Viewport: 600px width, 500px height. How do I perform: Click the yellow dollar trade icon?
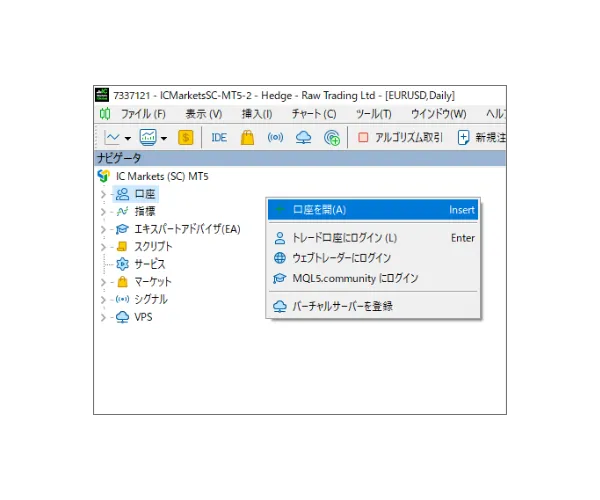tap(186, 137)
